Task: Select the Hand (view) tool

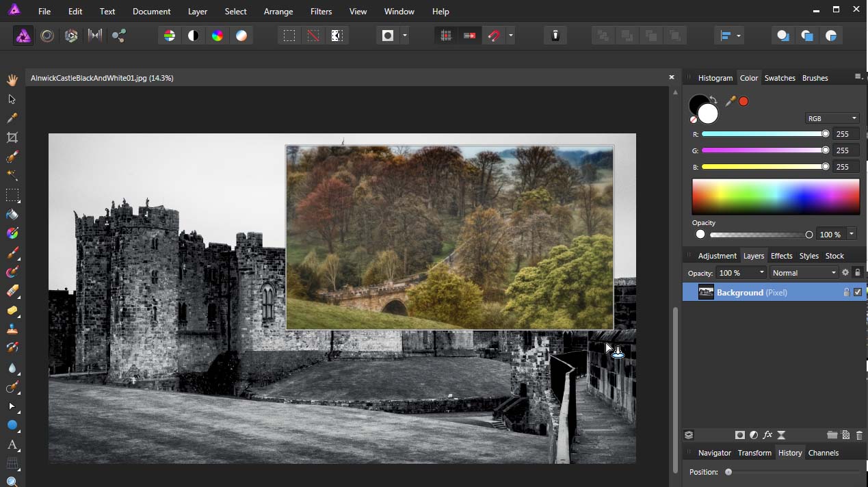Action: point(12,80)
